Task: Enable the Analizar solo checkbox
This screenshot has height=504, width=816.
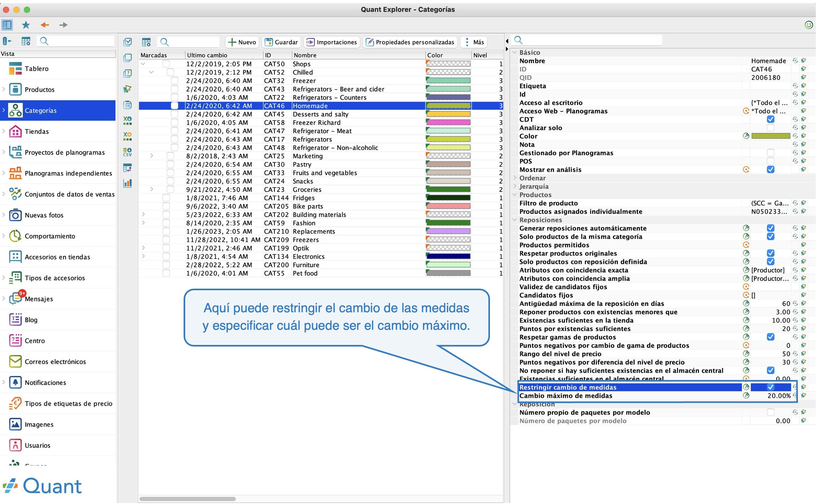Action: coord(770,128)
